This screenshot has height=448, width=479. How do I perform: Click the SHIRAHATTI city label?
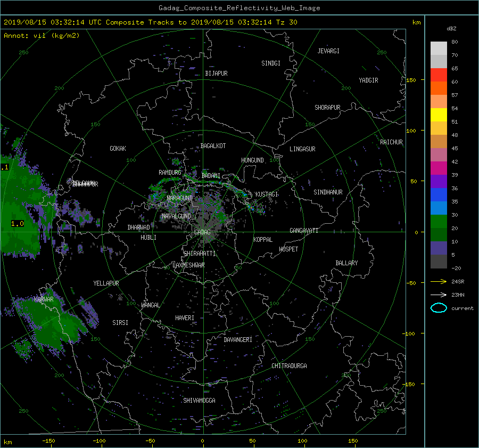coord(200,254)
